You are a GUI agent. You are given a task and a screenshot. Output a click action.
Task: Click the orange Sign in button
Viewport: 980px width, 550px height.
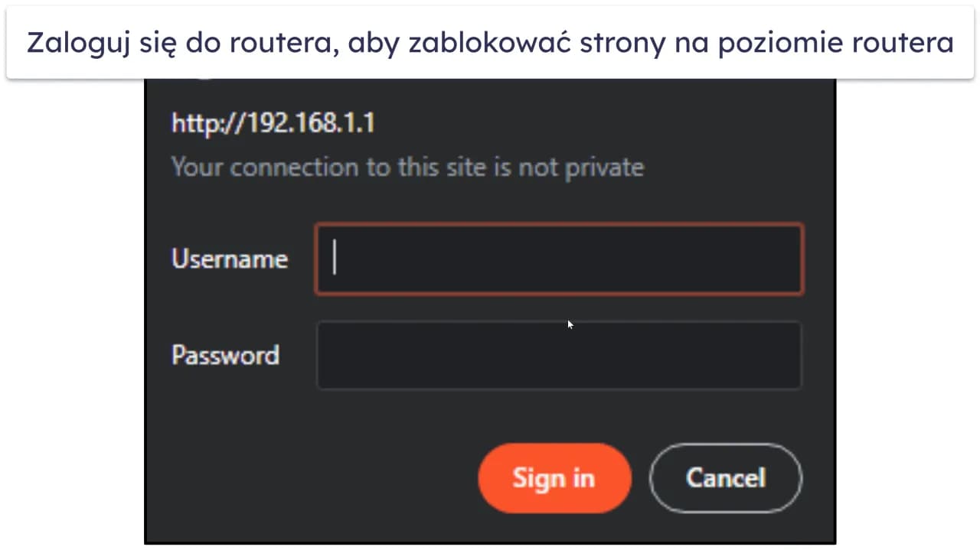(x=554, y=478)
